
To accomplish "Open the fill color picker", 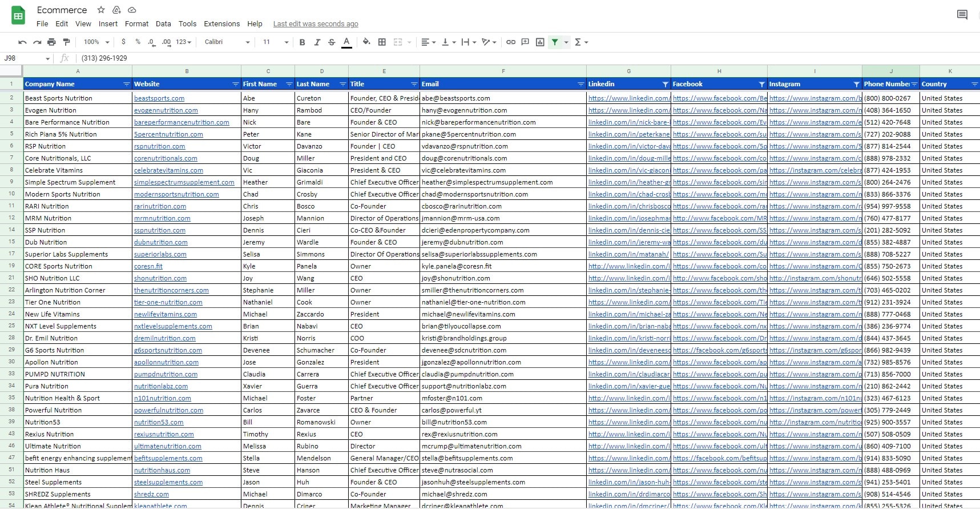I will [366, 42].
